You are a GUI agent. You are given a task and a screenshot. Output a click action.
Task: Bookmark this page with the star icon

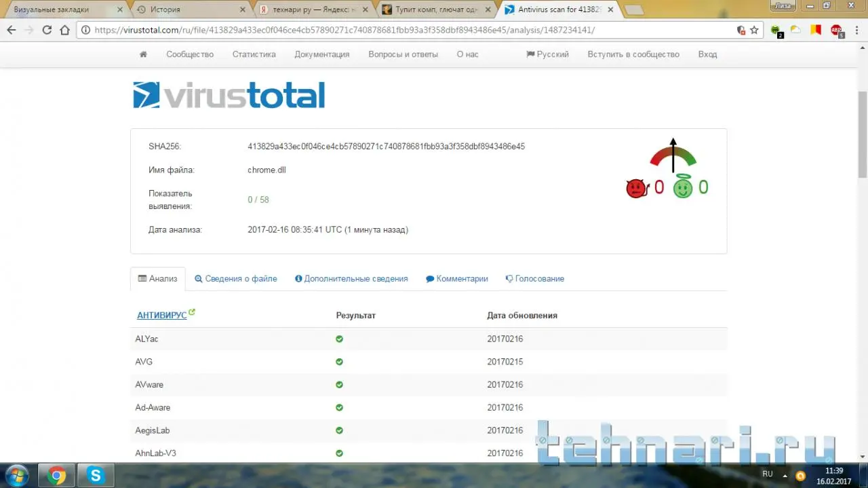[x=754, y=30]
